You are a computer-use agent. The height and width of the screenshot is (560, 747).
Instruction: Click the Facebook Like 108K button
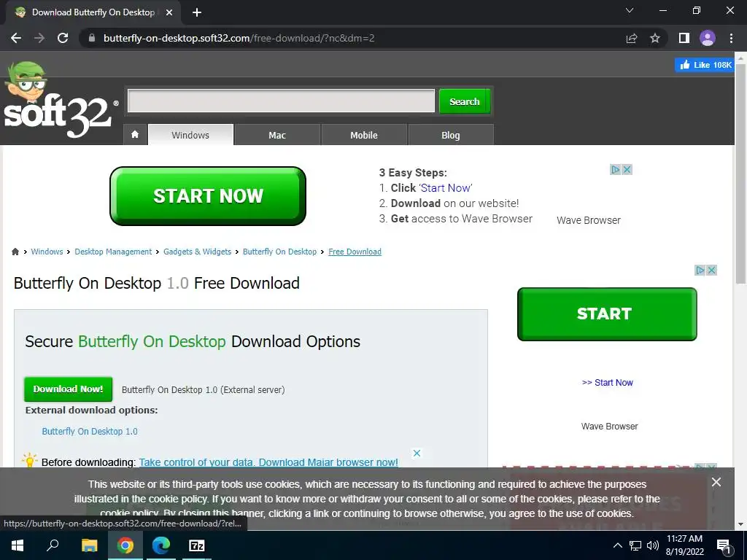point(705,65)
